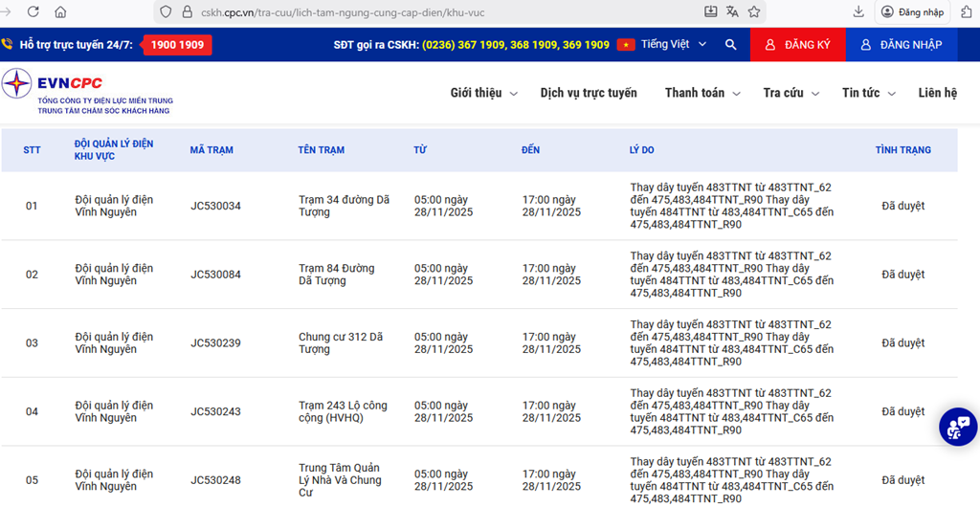
Task: Click the browser home icon
Action: pyautogui.click(x=61, y=11)
